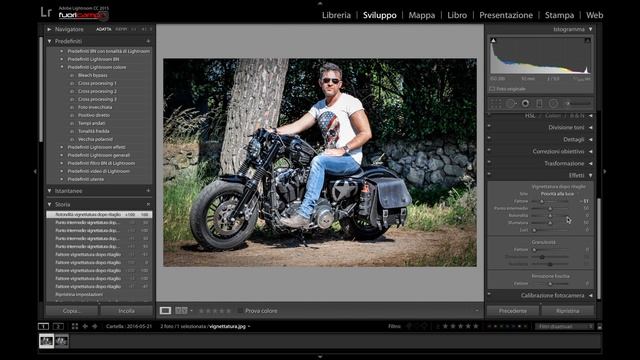Adjust the vignette Fattore slider
Screen dimensions: 640x360
point(551,201)
